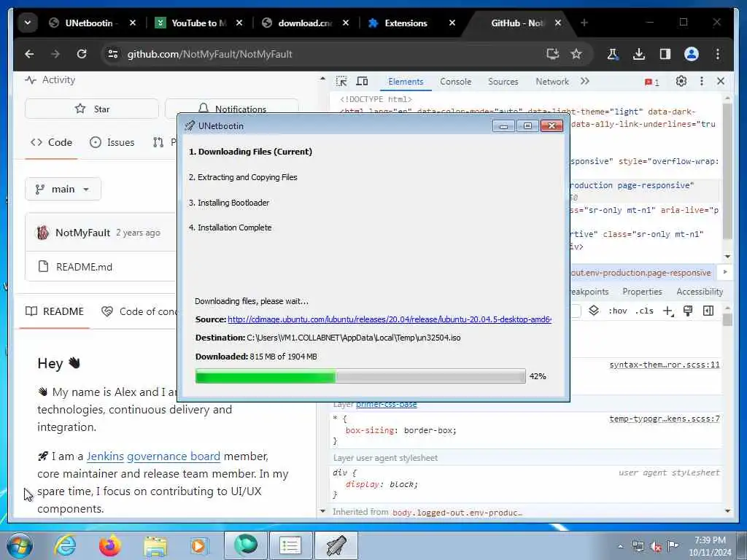Open Windows Explorer from taskbar

click(155, 546)
